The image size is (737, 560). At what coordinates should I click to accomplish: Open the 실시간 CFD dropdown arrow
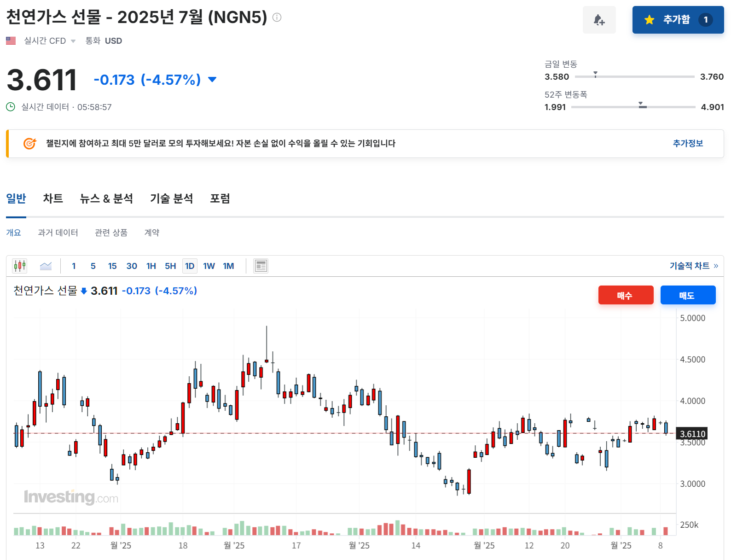coord(73,41)
